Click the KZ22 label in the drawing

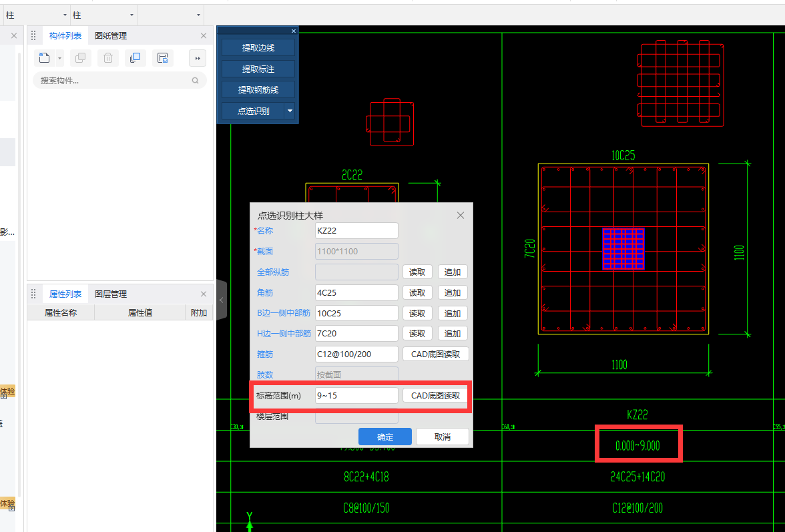[637, 415]
